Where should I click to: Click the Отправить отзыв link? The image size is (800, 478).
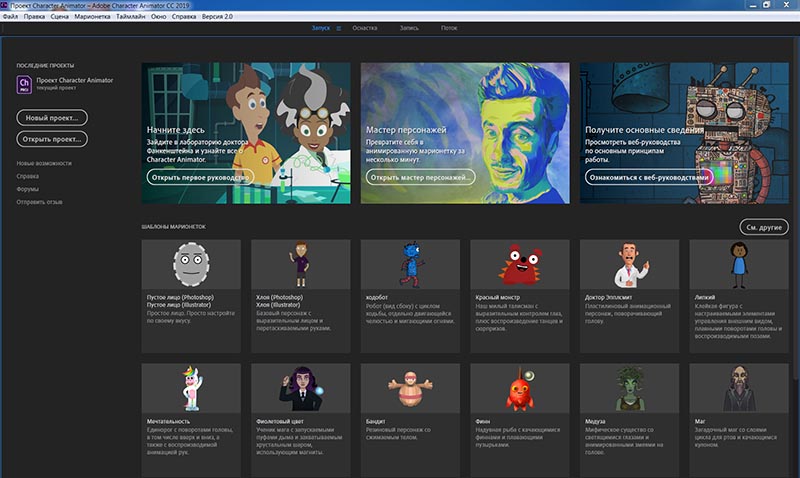tap(39, 202)
